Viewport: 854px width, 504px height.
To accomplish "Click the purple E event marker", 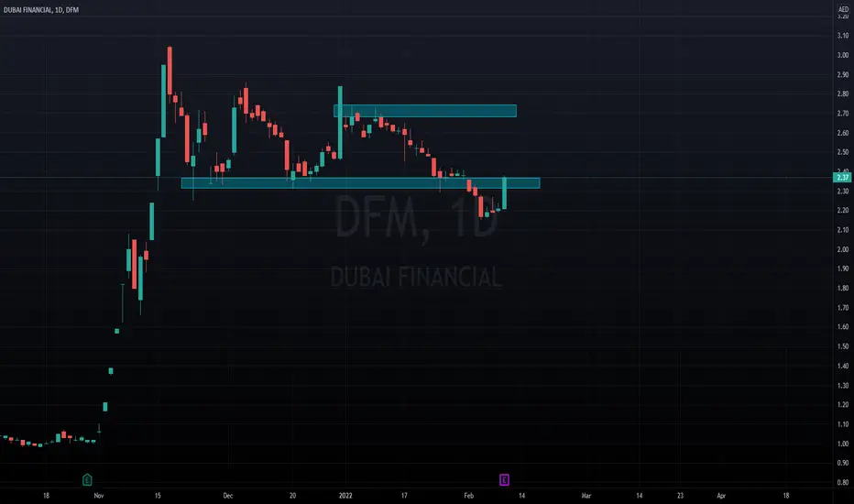I will click(x=504, y=480).
